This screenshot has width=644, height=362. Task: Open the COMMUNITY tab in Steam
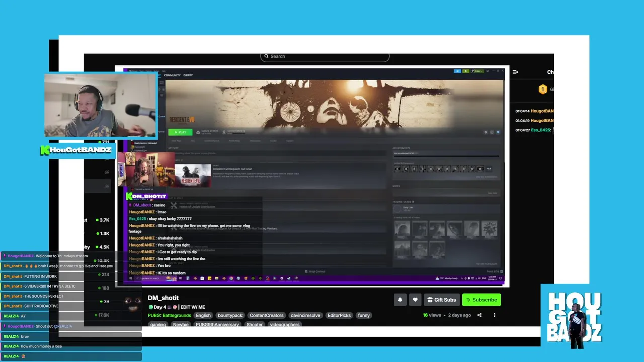[x=172, y=75]
